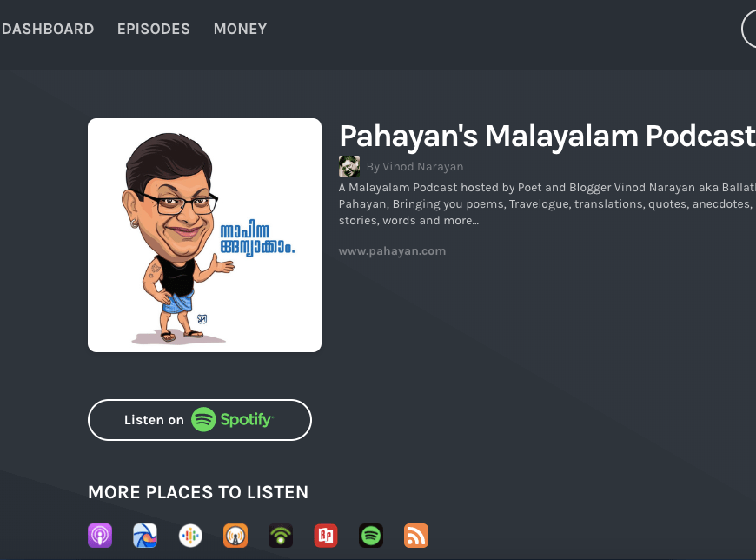Click the small Spotify icon in the platform row
The height and width of the screenshot is (560, 756).
click(371, 536)
